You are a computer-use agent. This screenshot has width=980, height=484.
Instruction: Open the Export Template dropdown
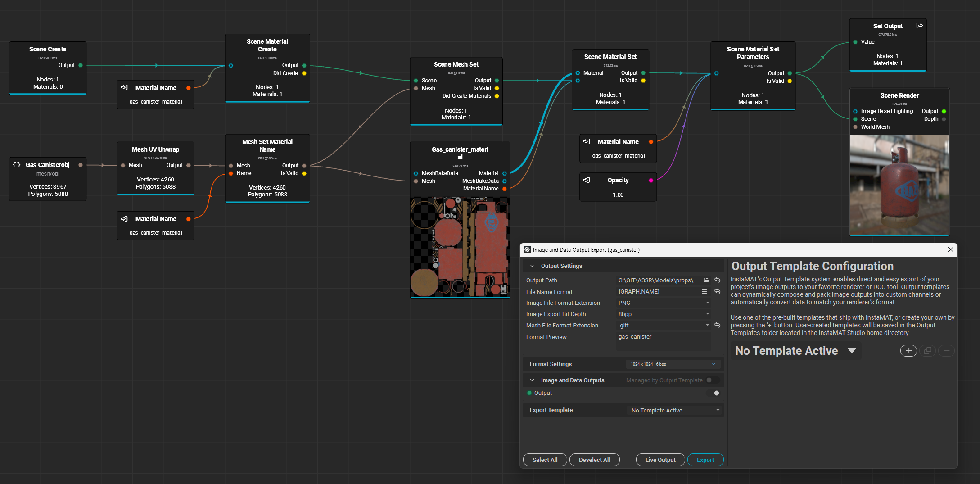click(674, 410)
